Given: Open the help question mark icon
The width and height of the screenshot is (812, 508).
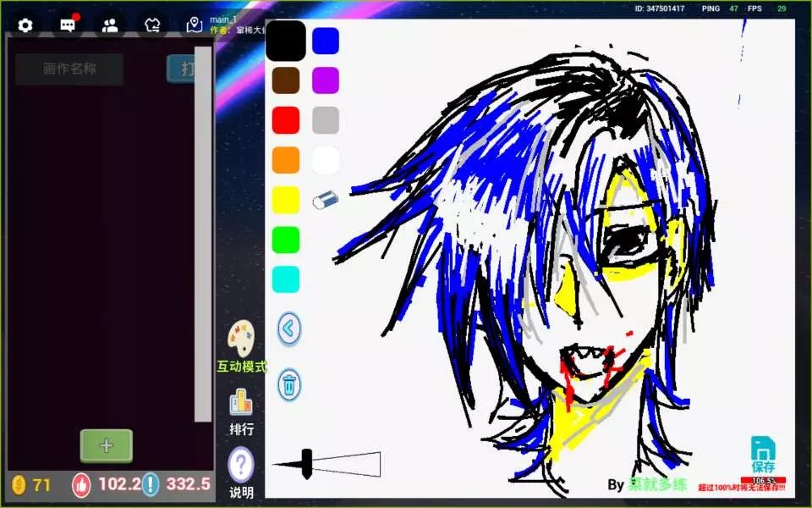Looking at the screenshot, I should click(241, 465).
